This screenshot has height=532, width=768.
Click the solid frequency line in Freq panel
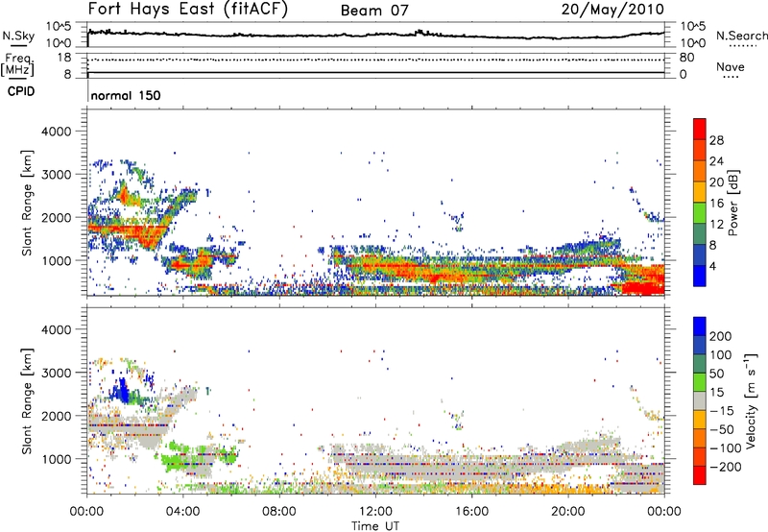point(375,72)
